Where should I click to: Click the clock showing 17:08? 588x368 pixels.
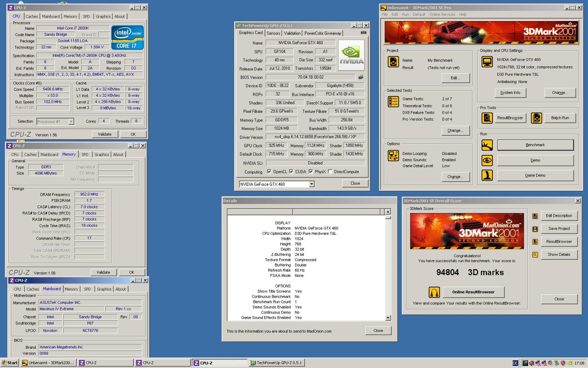pos(580,363)
